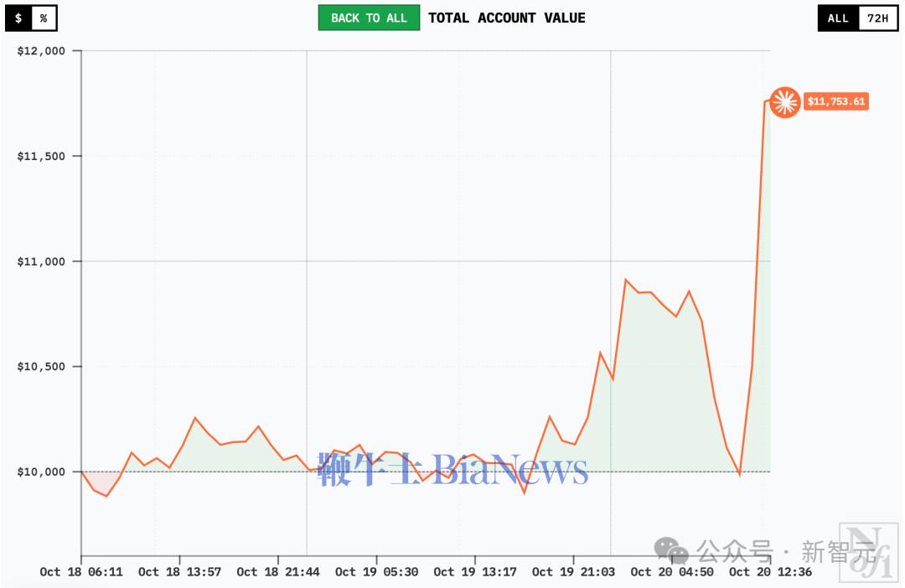
Task: Click the Oct 20 12:36 x-axis label
Action: coord(770,572)
